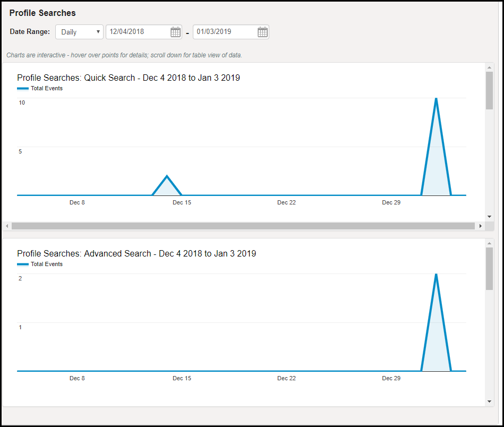Click the Advanced Search vertical scrollbar thumb
504x427 pixels.
(489, 268)
